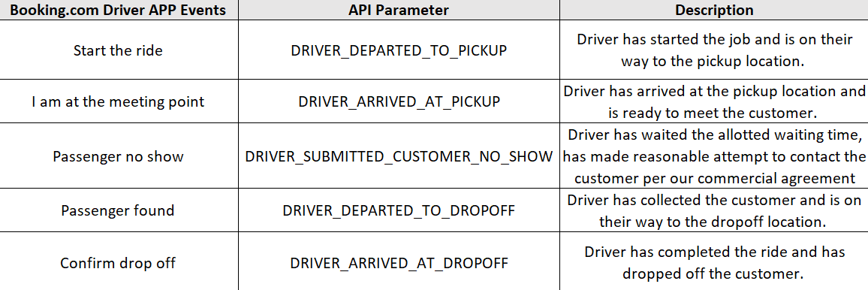Screen dimensions: 868x290
Task: Select the API Parameter column header
Action: click(399, 10)
